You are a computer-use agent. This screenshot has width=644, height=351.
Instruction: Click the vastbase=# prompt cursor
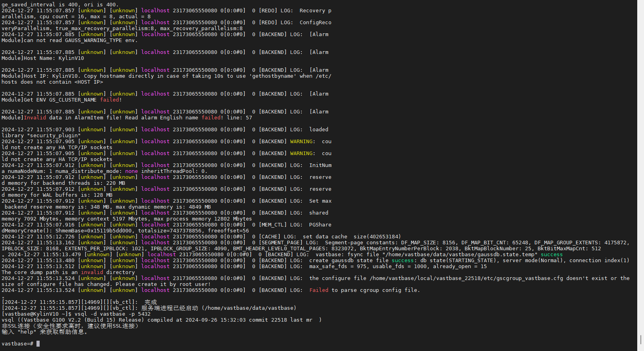tap(38, 344)
